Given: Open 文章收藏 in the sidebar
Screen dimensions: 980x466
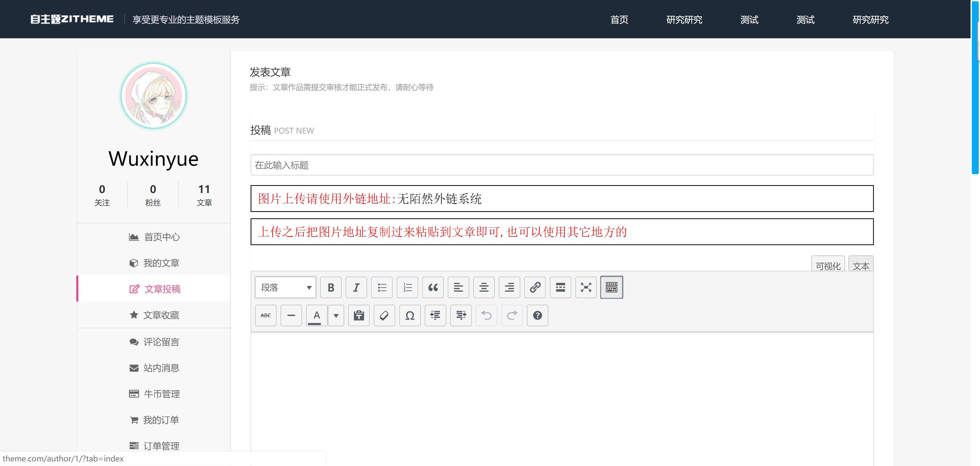Looking at the screenshot, I should 154,315.
